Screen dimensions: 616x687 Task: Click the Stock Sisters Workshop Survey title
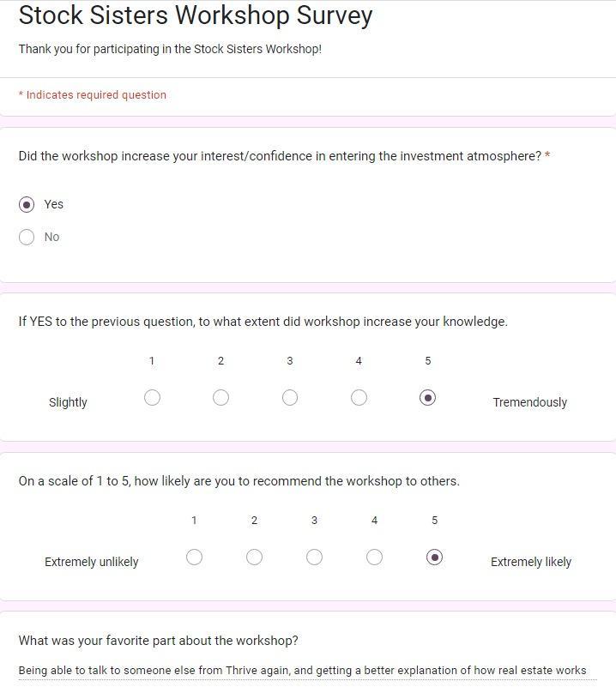(x=196, y=15)
